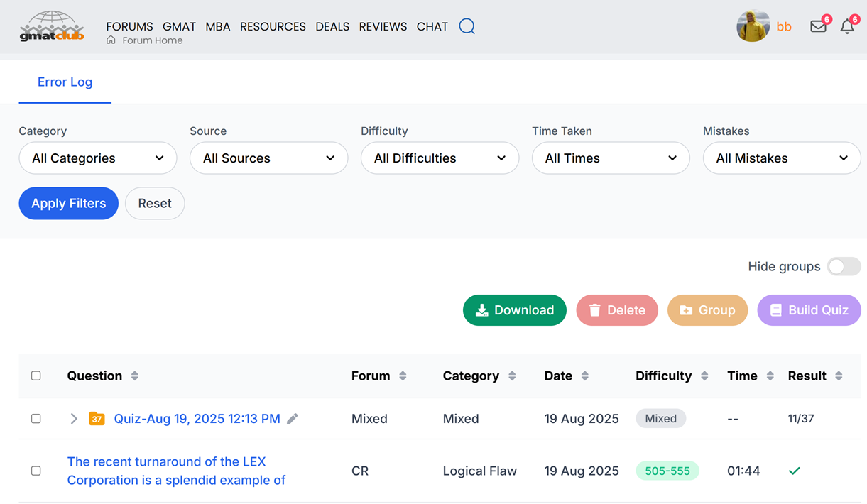Image resolution: width=867 pixels, height=504 pixels.
Task: Click the orange 37 quiz folder icon
Action: coord(97,419)
